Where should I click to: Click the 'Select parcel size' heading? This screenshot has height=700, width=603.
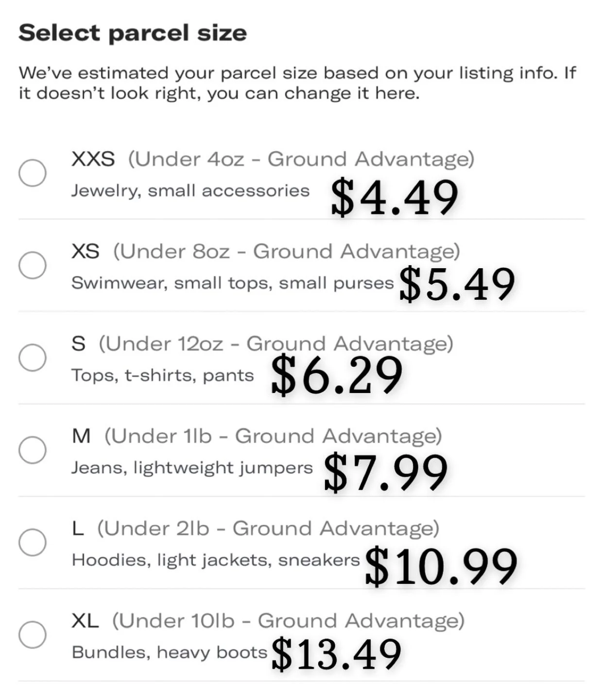click(133, 33)
